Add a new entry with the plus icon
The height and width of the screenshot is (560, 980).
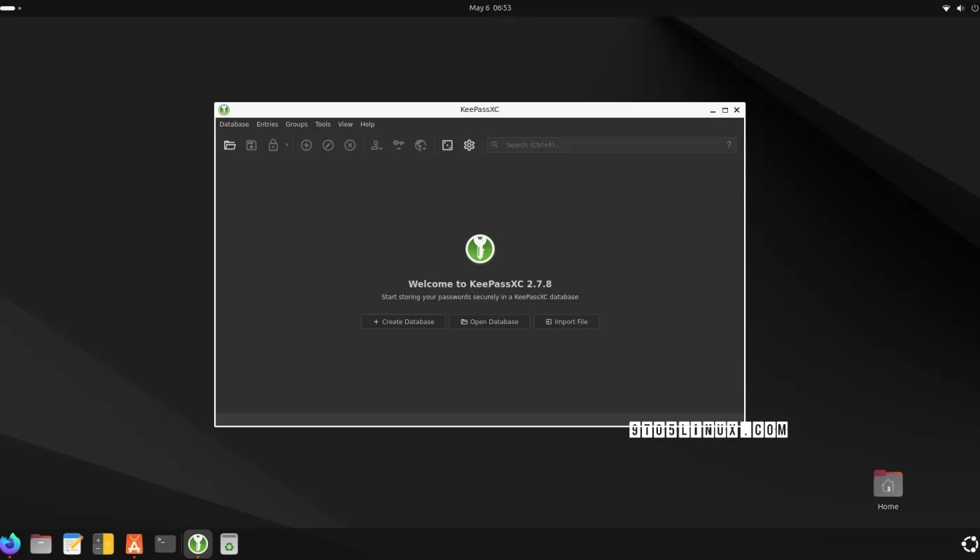tap(306, 145)
